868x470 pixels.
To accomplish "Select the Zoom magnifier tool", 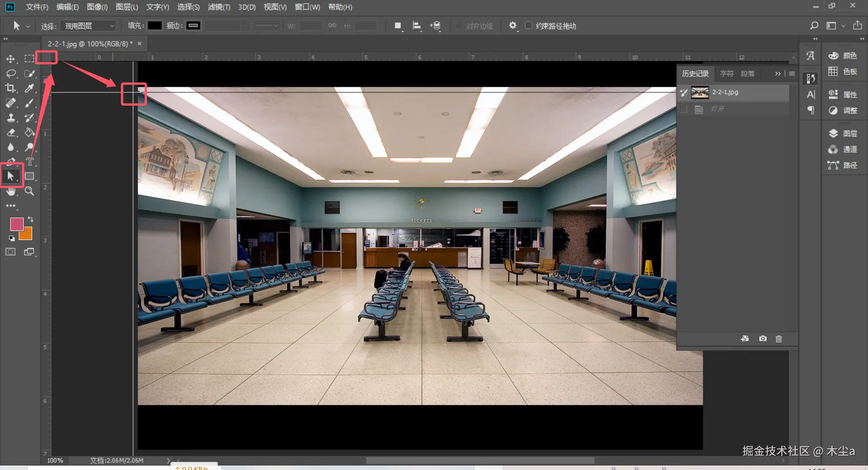I will 29,191.
